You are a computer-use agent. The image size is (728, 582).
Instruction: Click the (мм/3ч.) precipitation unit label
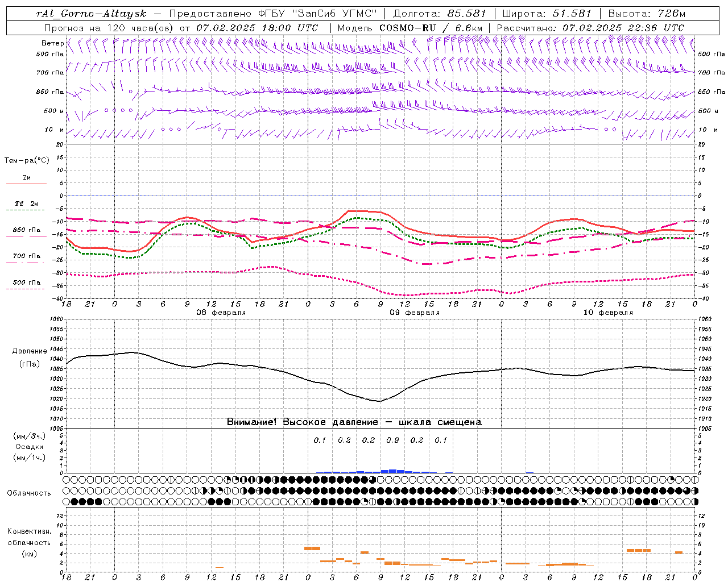coord(30,436)
